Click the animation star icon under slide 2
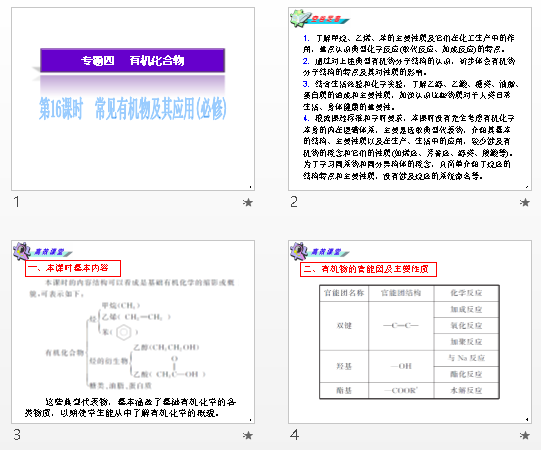The width and height of the screenshot is (541, 450). coord(525,202)
